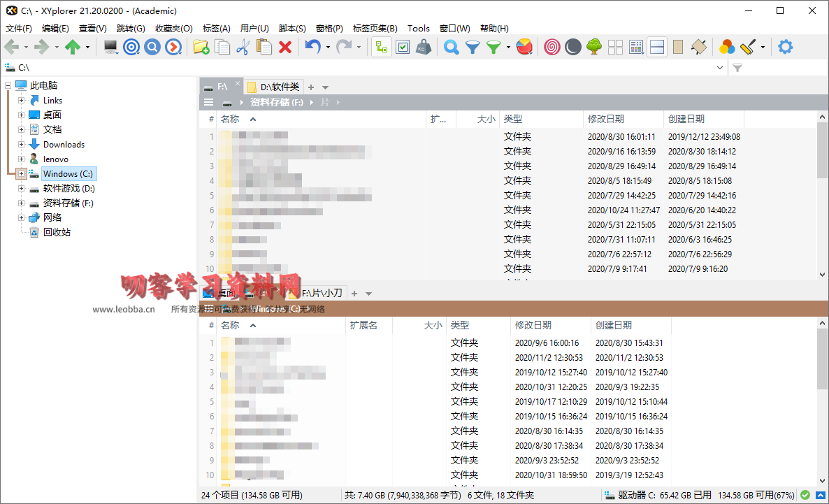Click the blue Visual Filter funnel icon

(x=473, y=47)
